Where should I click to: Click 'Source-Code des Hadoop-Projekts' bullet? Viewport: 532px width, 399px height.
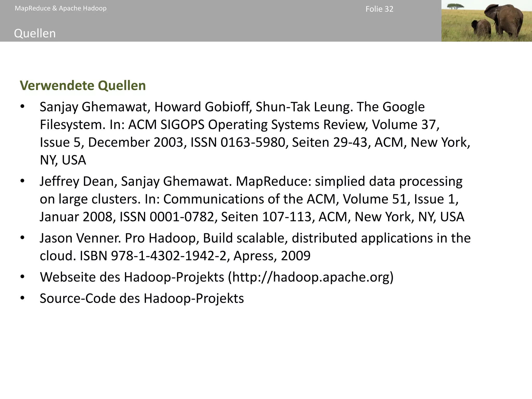(x=142, y=298)
